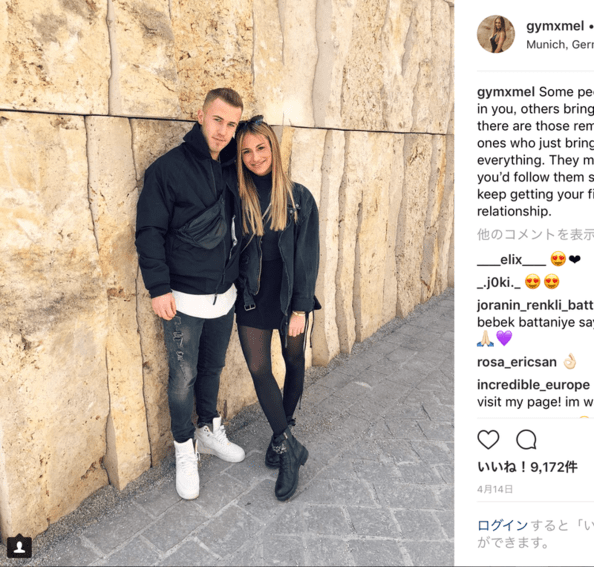Open gymxmel username in post header
This screenshot has height=567, width=594.
555,26
